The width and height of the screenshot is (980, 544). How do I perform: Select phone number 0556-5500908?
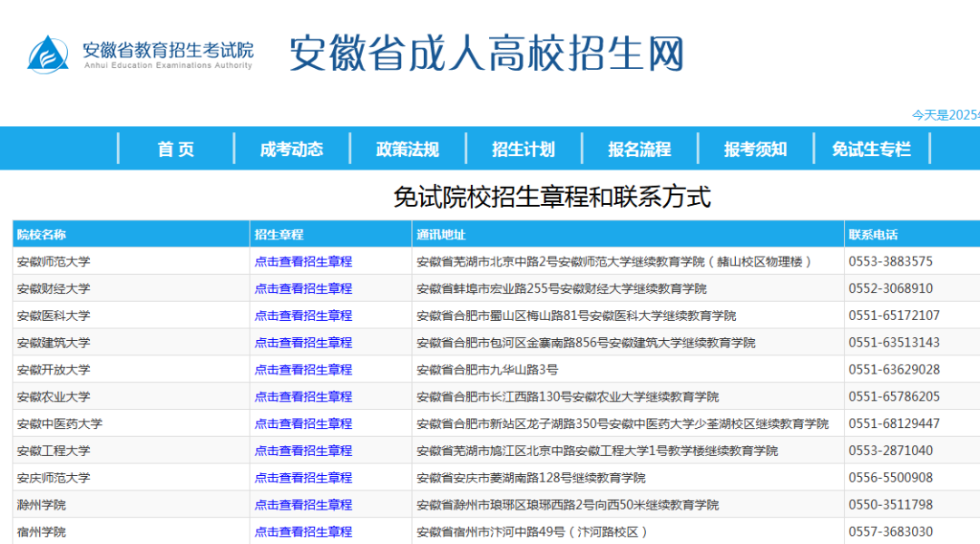pos(891,478)
